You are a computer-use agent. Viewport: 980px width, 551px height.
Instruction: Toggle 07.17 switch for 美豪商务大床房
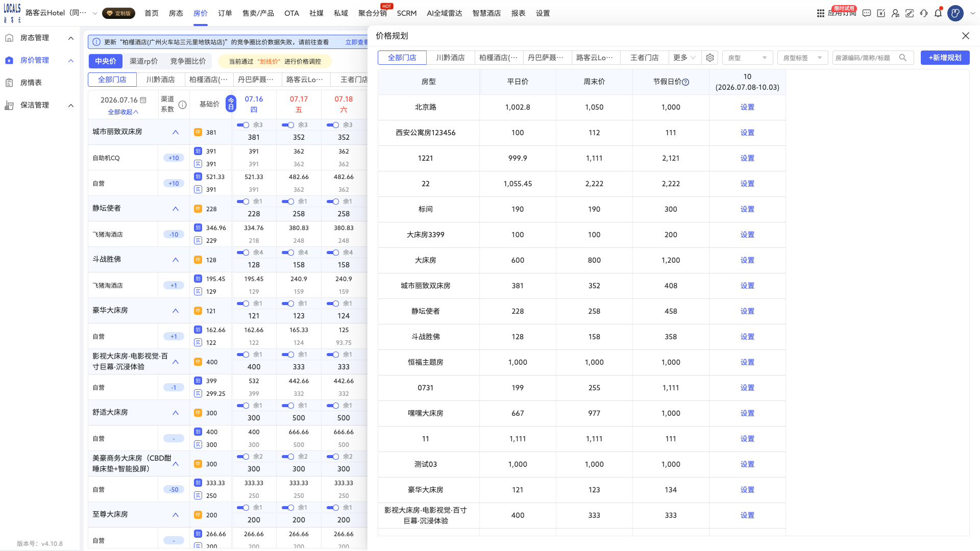coord(288,457)
